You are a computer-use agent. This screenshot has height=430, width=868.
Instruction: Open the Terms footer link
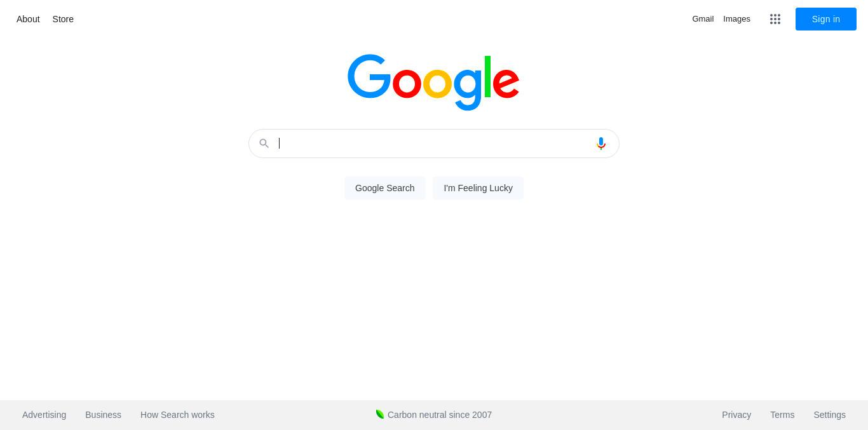[782, 415]
